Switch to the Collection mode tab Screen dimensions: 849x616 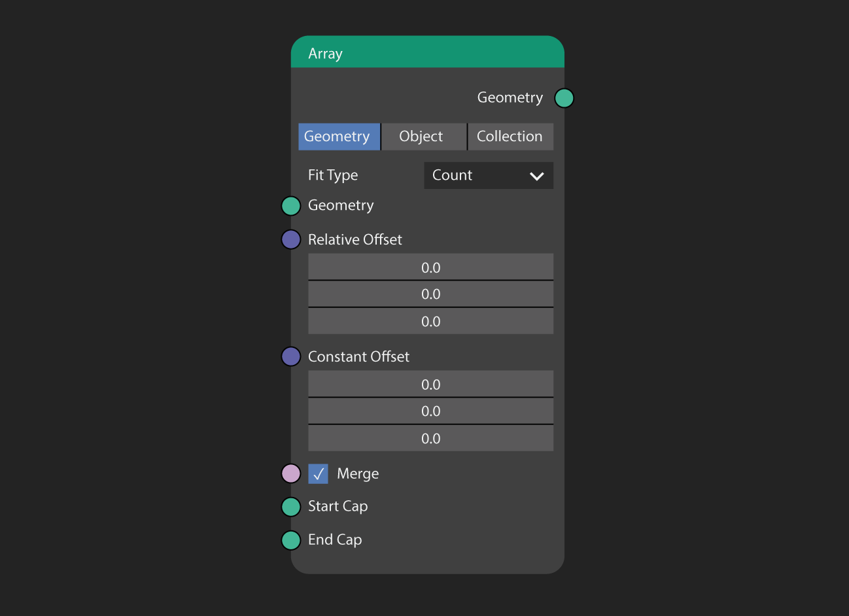510,137
